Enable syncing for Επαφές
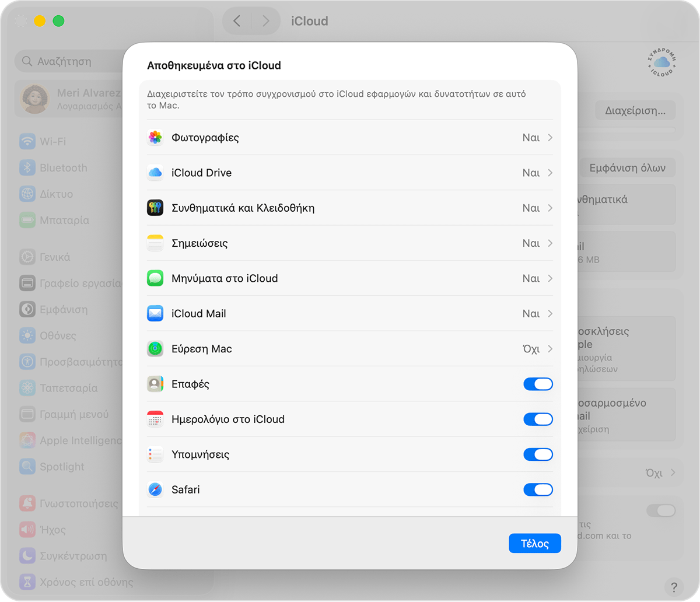The width and height of the screenshot is (700, 602). (538, 384)
